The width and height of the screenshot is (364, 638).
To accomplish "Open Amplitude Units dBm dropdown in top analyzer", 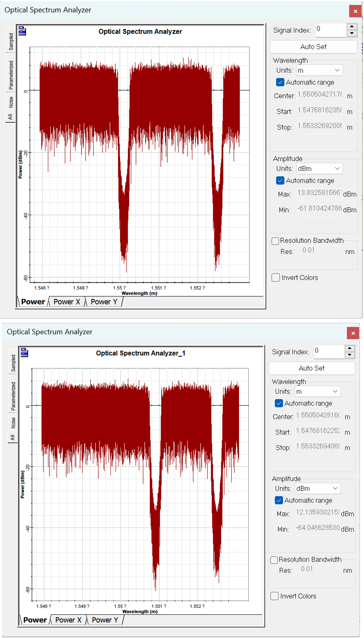I will click(x=319, y=169).
